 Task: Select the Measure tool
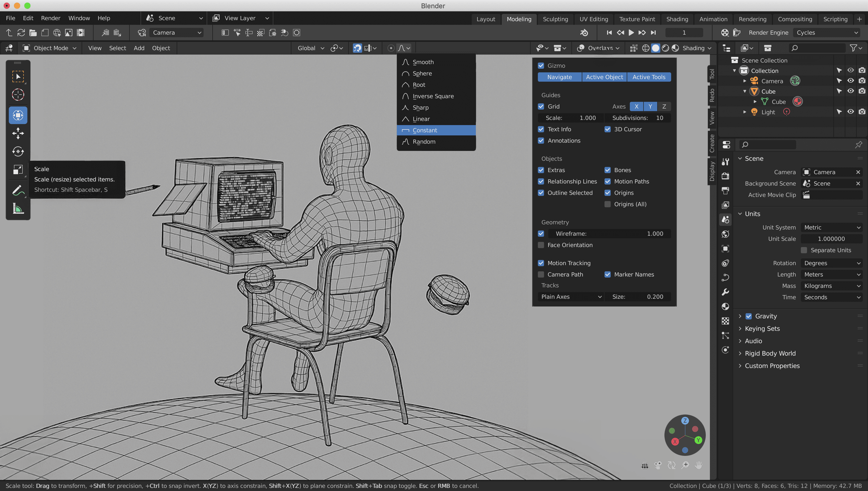click(x=18, y=209)
